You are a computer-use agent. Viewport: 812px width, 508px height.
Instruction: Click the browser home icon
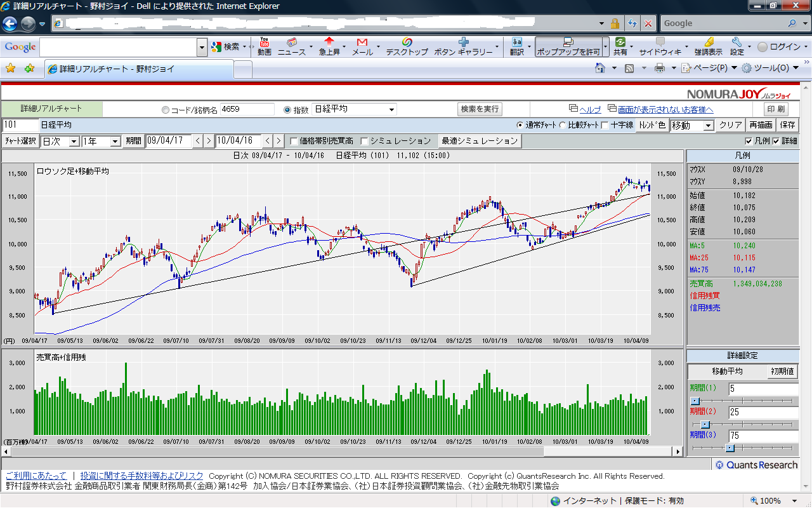point(600,68)
